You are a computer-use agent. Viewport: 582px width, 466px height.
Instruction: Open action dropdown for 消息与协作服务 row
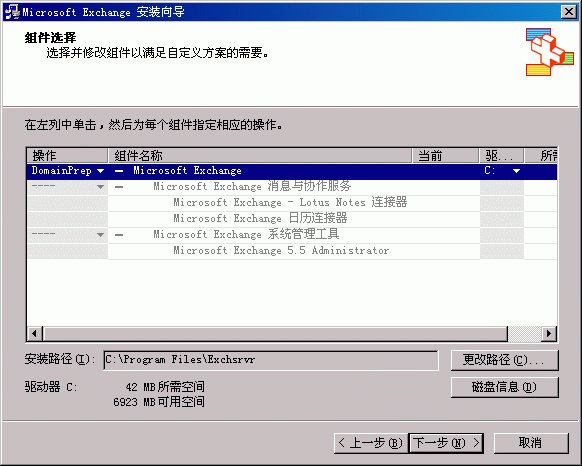100,187
